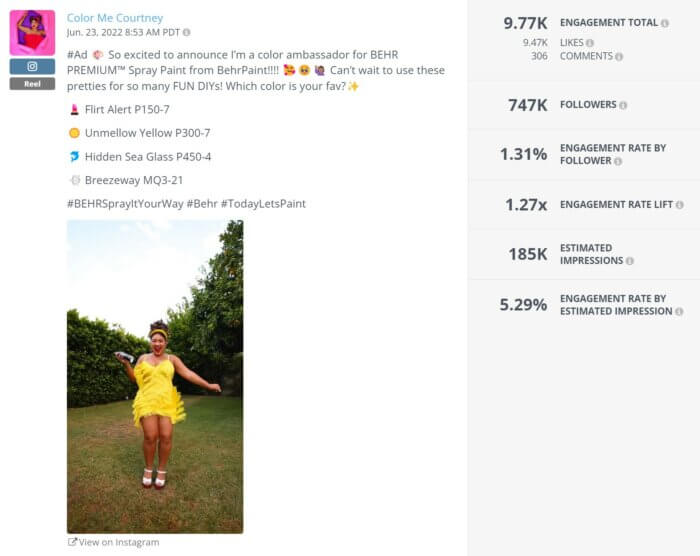This screenshot has height=556, width=700.
Task: Click the 747K followers count
Action: click(527, 105)
